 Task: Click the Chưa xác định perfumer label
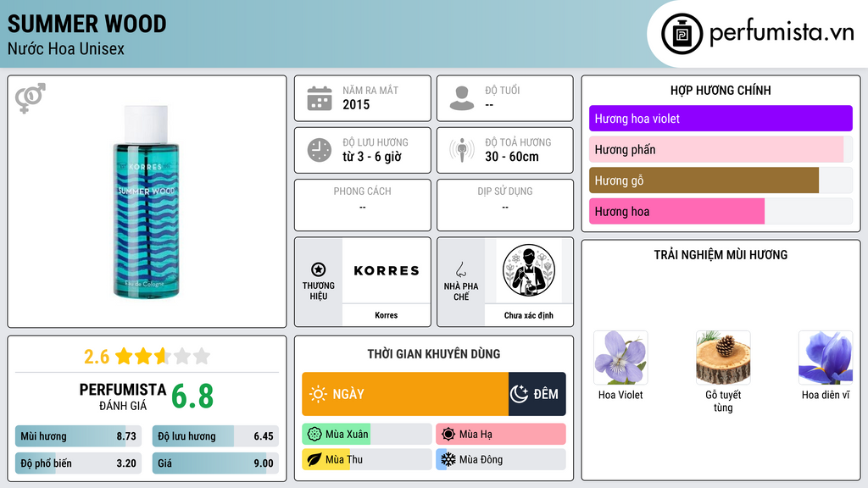[x=529, y=315]
